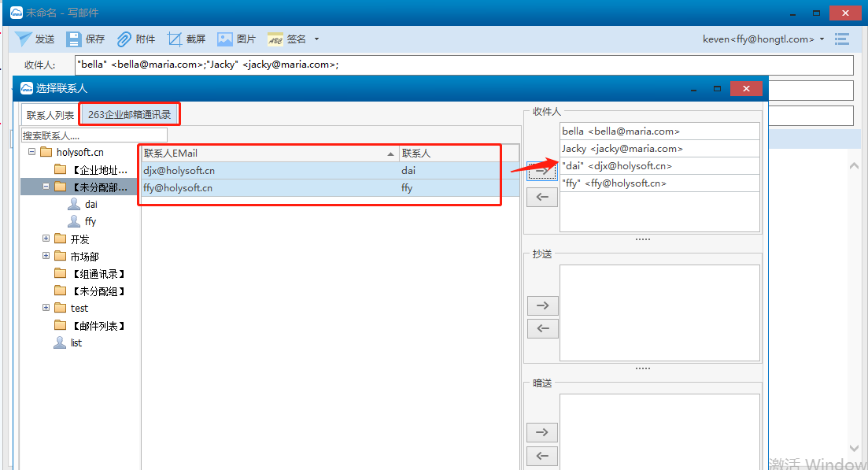Switch to the 联系人列表 tab
The image size is (868, 470).
(x=50, y=116)
